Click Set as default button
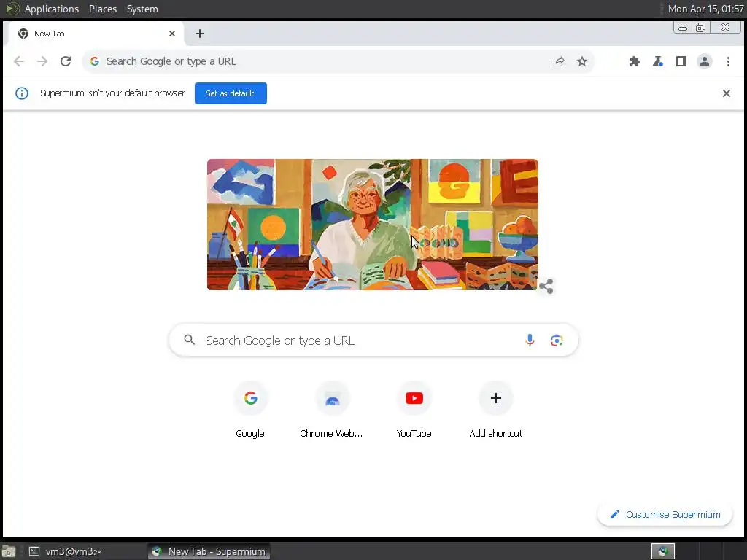The height and width of the screenshot is (560, 747). point(231,93)
